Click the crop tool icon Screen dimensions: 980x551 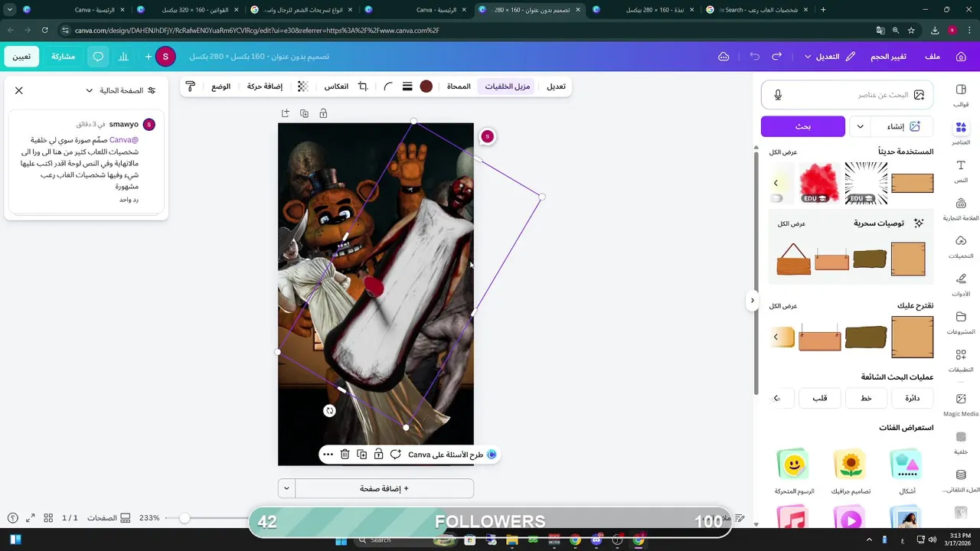[x=363, y=86]
